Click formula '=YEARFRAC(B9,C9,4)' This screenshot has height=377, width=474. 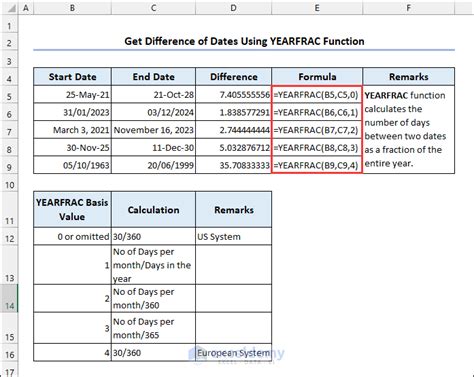pos(317,165)
